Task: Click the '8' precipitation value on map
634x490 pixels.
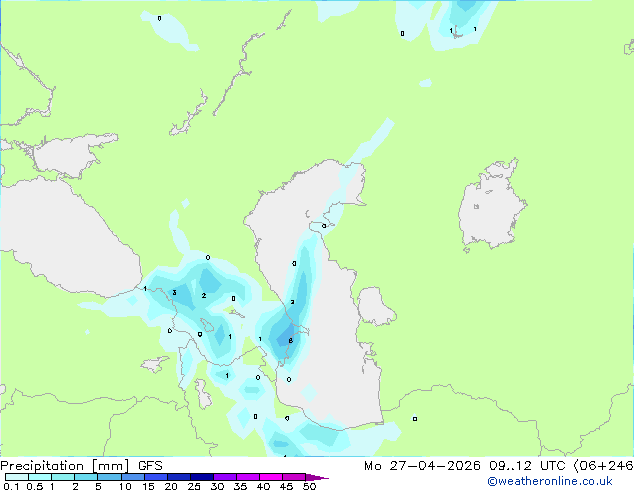Action: coord(290,341)
